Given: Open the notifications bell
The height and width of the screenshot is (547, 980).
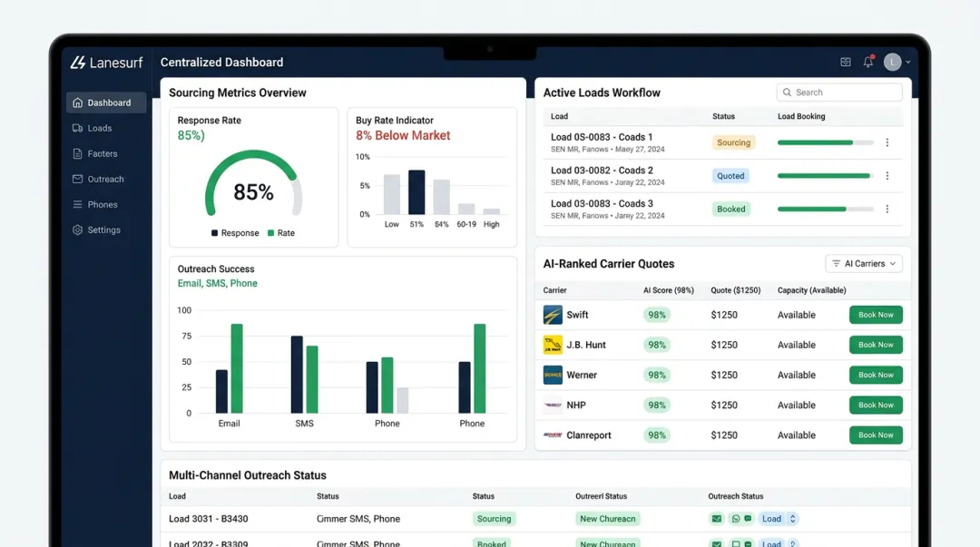Looking at the screenshot, I should click(868, 62).
